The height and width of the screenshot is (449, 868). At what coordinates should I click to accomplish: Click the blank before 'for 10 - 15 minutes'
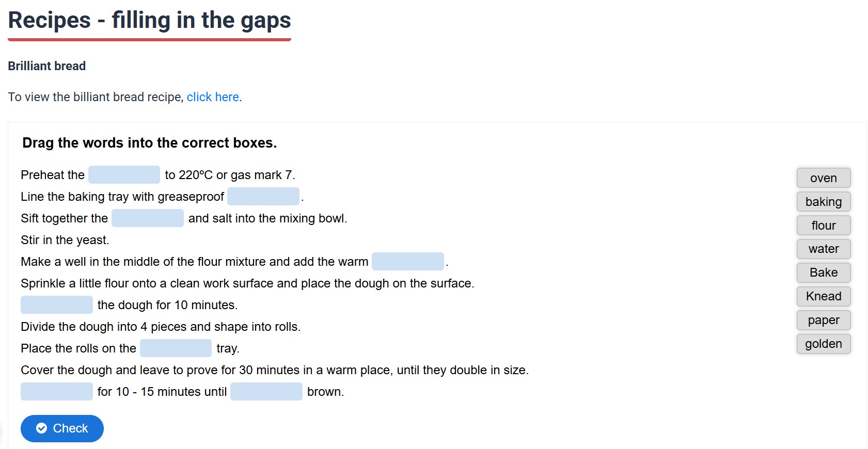point(57,392)
